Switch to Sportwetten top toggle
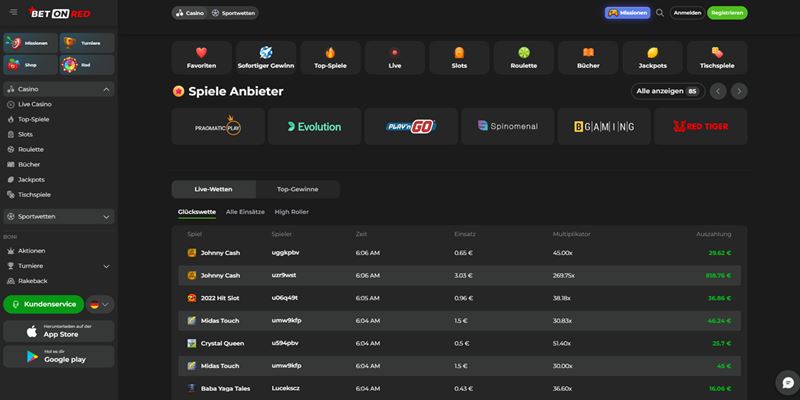Image resolution: width=800 pixels, height=400 pixels. [x=233, y=13]
